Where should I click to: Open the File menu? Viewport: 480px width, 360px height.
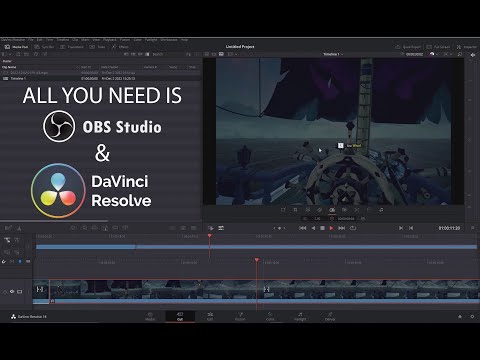click(31, 40)
